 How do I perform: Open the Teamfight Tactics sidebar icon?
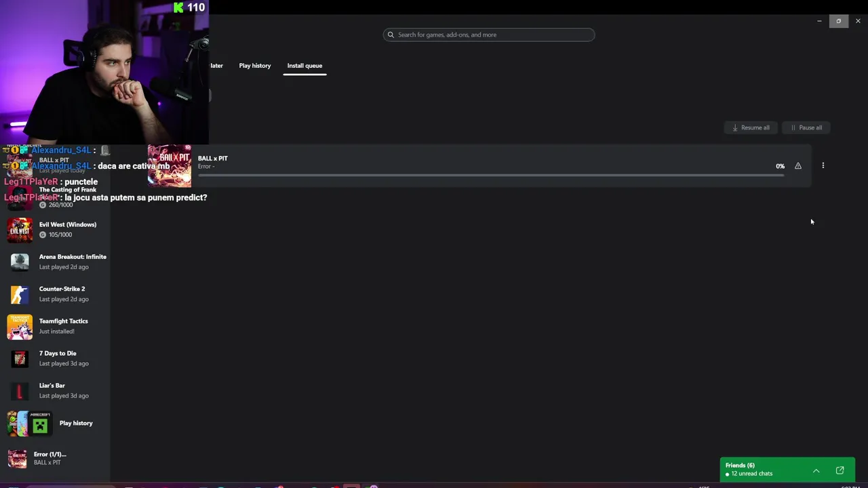(x=20, y=327)
